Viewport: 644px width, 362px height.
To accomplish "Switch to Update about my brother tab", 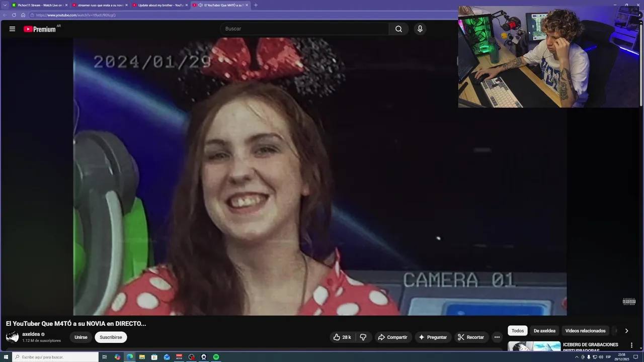I will (160, 5).
